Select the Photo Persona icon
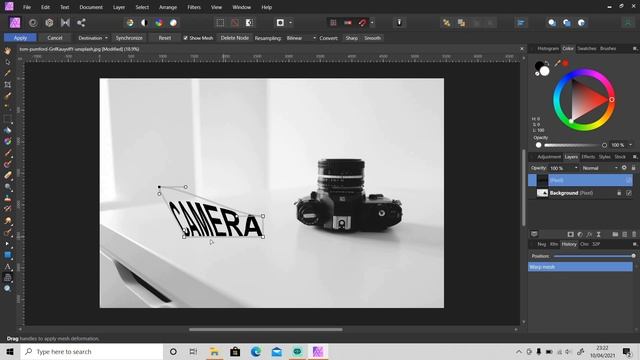The image size is (640, 360). pos(15,22)
